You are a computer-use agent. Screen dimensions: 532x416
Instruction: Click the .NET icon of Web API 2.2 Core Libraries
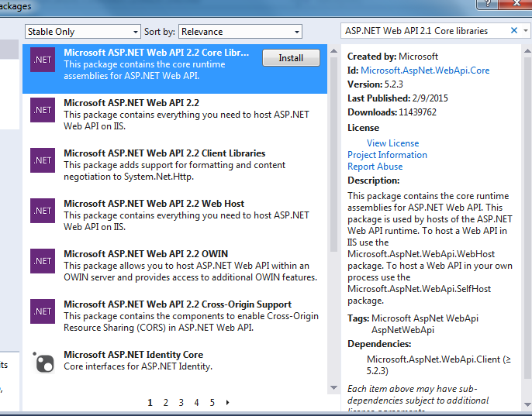(x=42, y=60)
